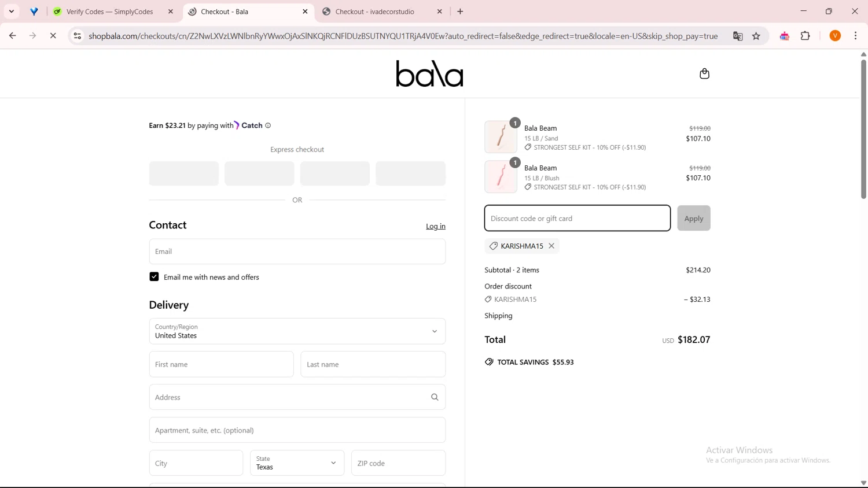Click the order discount amount – $32.13

(697, 300)
